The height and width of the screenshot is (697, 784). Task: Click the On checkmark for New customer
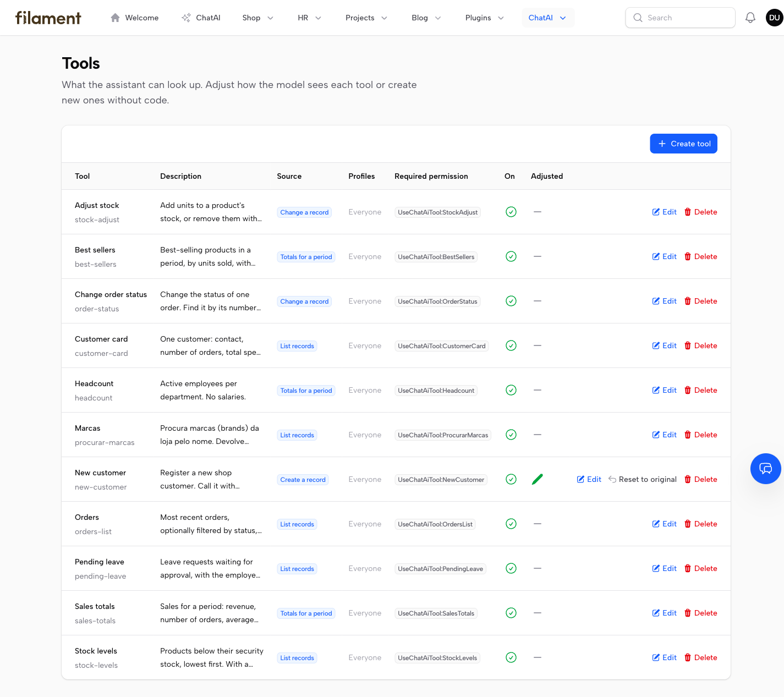[511, 479]
